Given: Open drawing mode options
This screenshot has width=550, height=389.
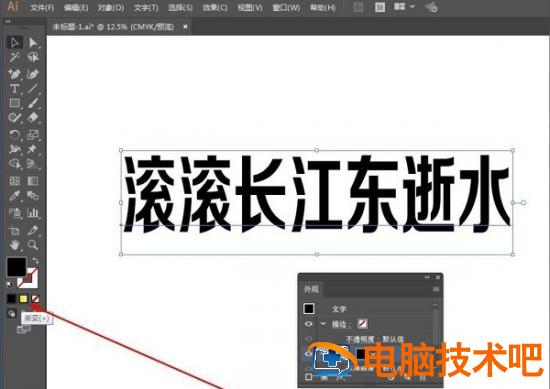Looking at the screenshot, I should pos(12,313).
